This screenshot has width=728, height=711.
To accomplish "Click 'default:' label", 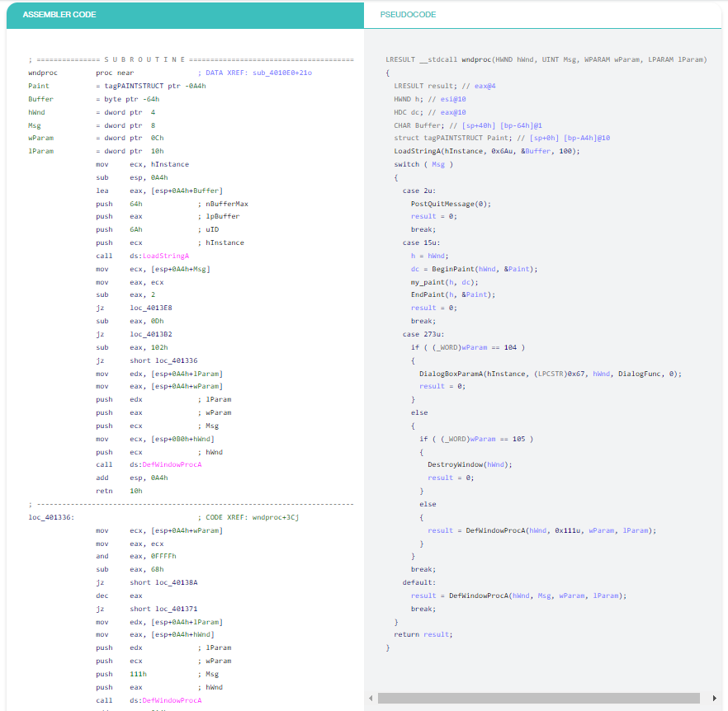I will point(418,582).
